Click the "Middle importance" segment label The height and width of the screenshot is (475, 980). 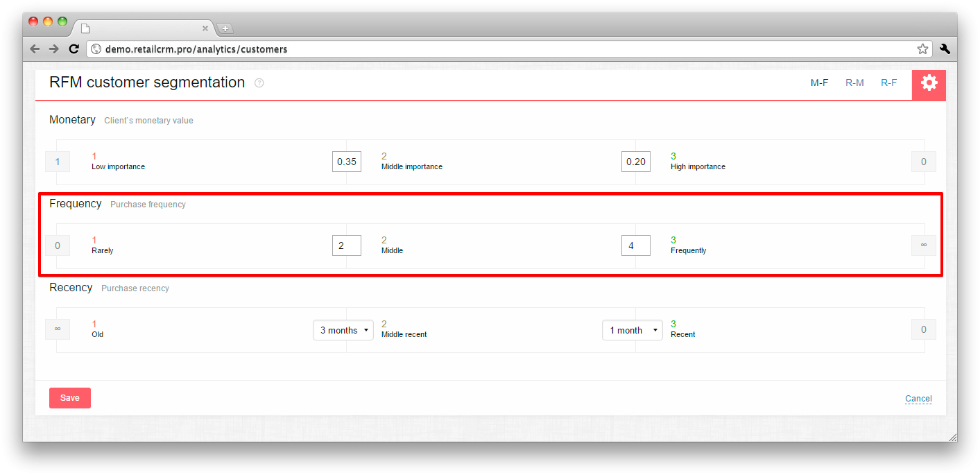412,167
